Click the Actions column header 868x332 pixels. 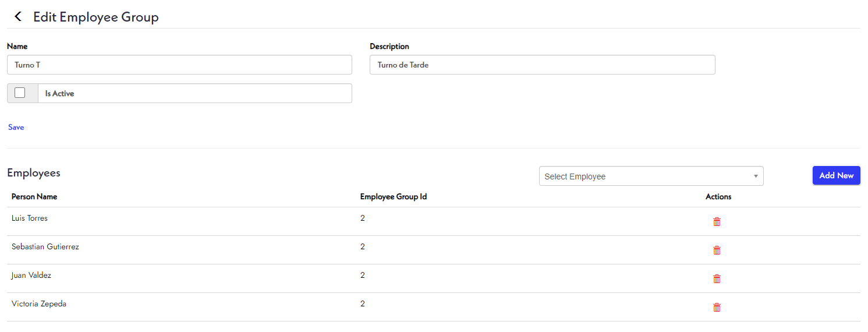click(718, 197)
